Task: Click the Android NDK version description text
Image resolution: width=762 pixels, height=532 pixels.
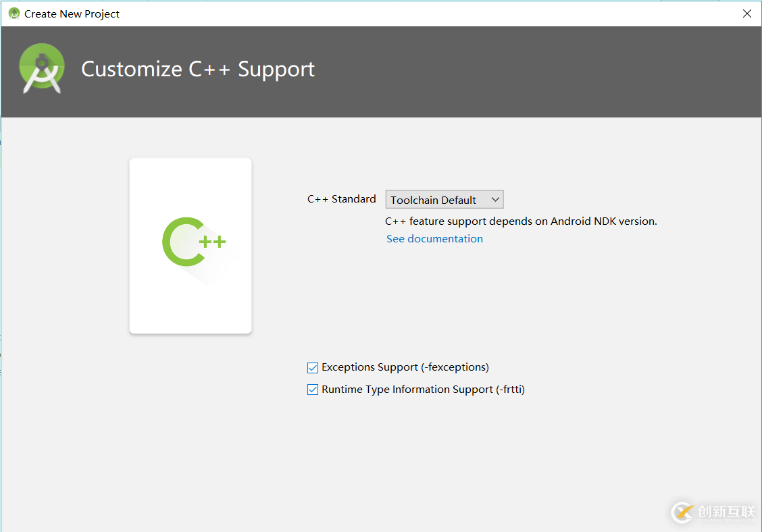Action: pyautogui.click(x=520, y=221)
